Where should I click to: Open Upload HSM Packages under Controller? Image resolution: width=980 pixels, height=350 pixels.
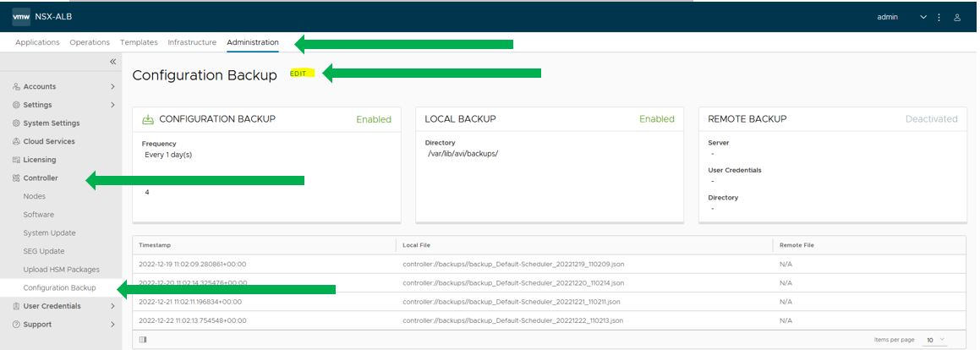(x=61, y=270)
